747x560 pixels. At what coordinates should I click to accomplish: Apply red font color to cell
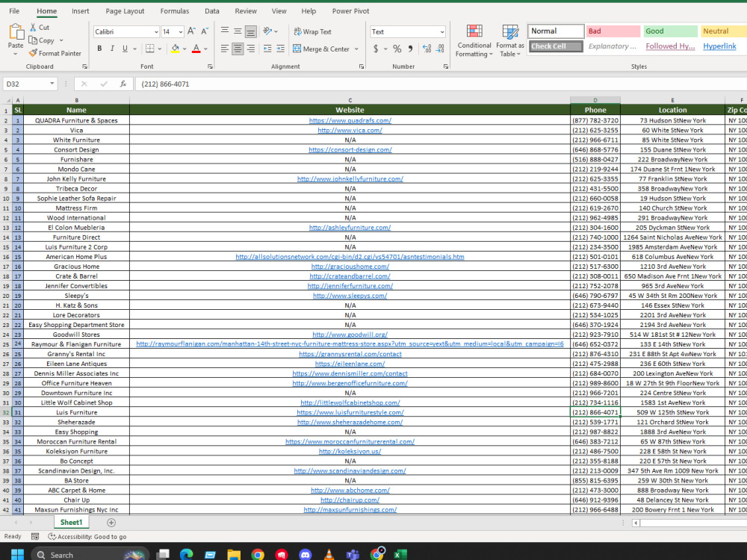click(x=196, y=49)
